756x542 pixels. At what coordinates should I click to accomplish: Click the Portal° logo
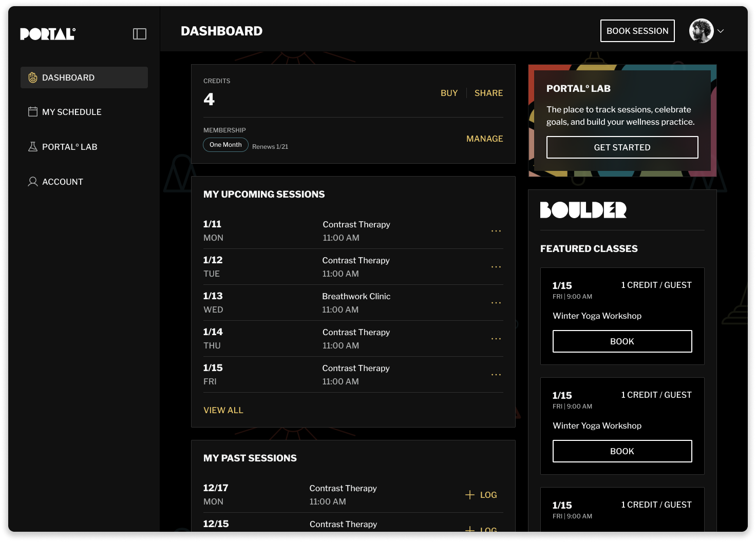[47, 33]
